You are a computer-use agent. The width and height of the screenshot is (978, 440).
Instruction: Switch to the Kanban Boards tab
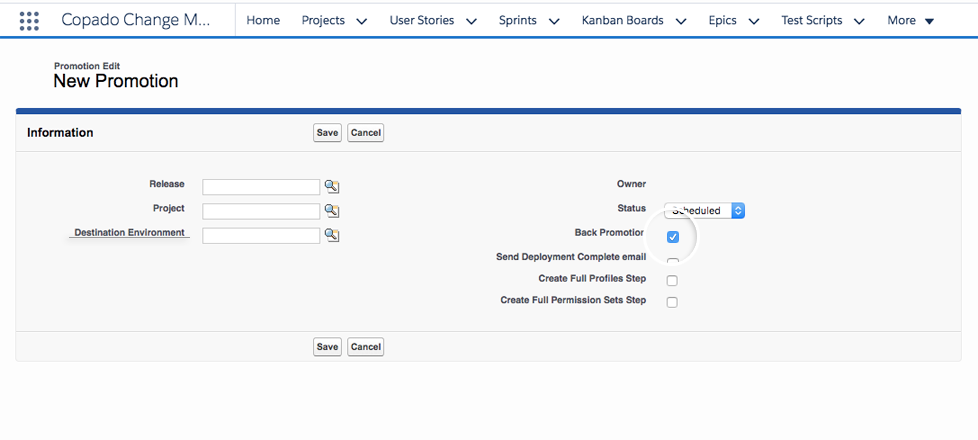[622, 21]
